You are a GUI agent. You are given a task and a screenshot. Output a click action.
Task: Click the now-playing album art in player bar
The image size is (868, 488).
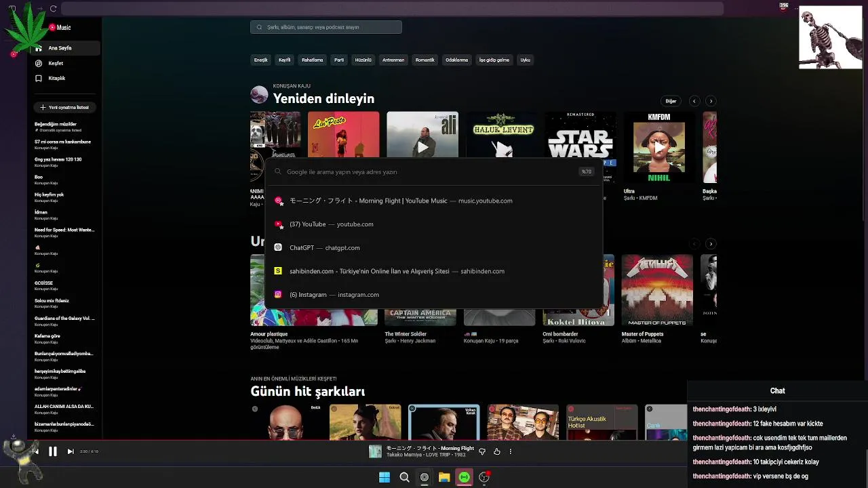(375, 451)
